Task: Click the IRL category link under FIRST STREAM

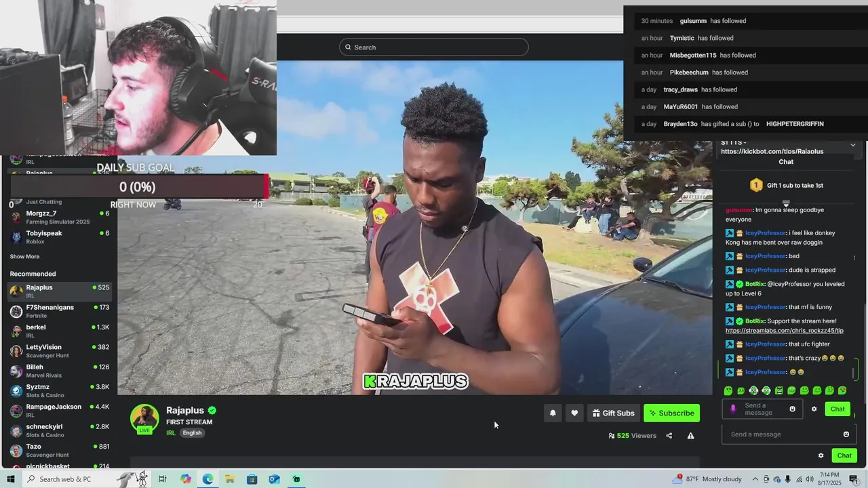Action: [x=171, y=433]
